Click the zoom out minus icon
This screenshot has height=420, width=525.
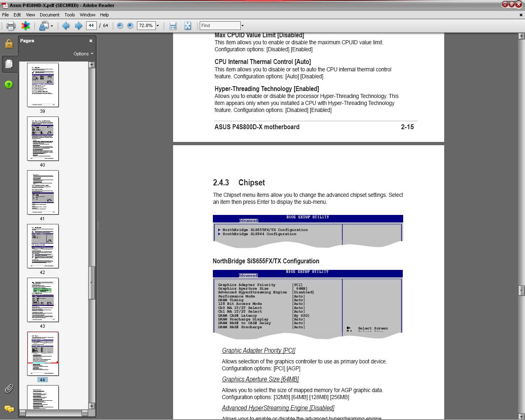[x=120, y=25]
